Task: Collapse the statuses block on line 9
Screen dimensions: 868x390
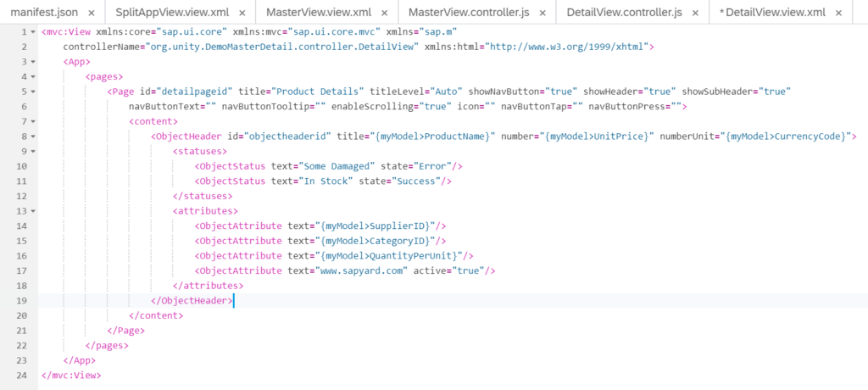Action: click(x=33, y=152)
